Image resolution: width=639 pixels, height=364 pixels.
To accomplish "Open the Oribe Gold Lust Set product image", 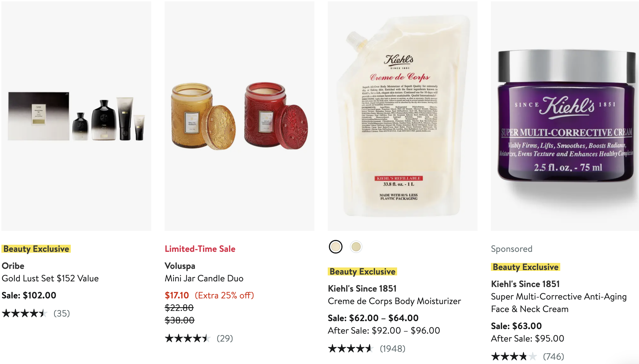I will coord(76,116).
